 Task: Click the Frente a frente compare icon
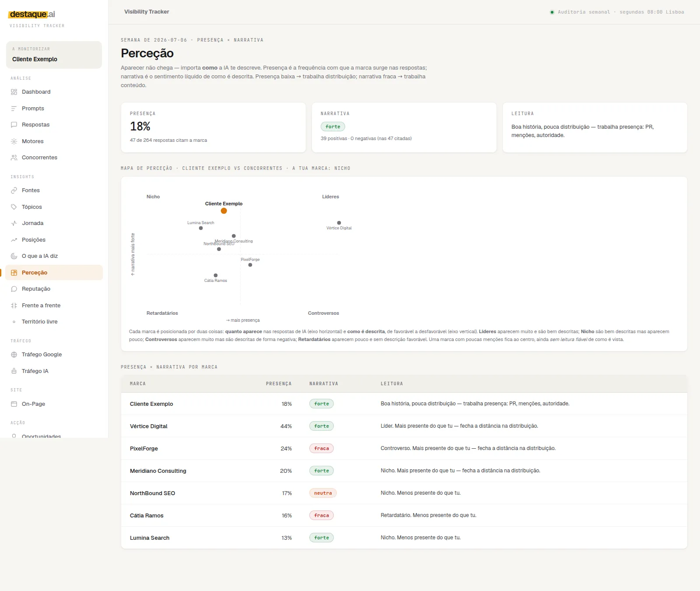[x=14, y=306]
